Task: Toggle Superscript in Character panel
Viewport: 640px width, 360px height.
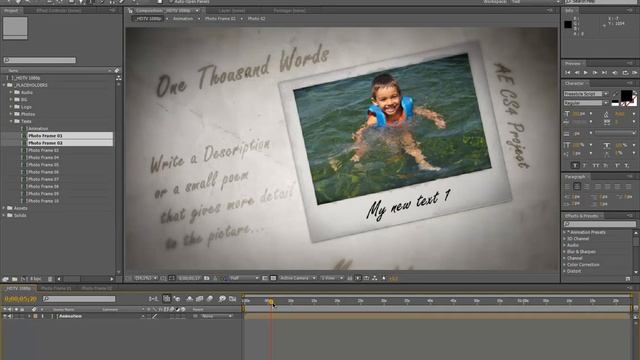Action: [617, 165]
